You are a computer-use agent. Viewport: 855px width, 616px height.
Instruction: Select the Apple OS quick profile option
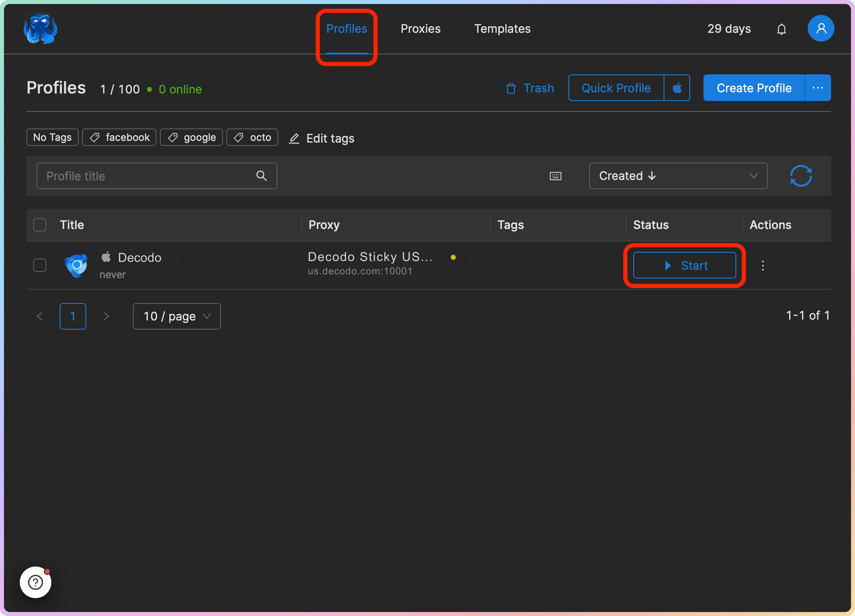pos(677,88)
